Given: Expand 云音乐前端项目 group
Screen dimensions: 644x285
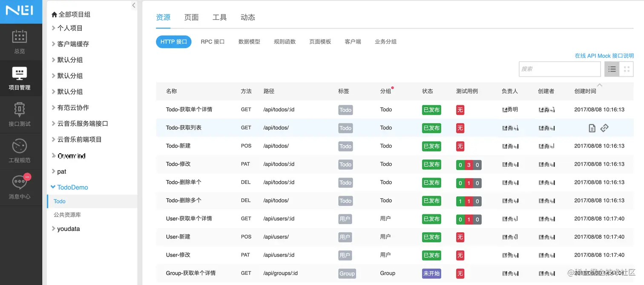Looking at the screenshot, I should [53, 140].
